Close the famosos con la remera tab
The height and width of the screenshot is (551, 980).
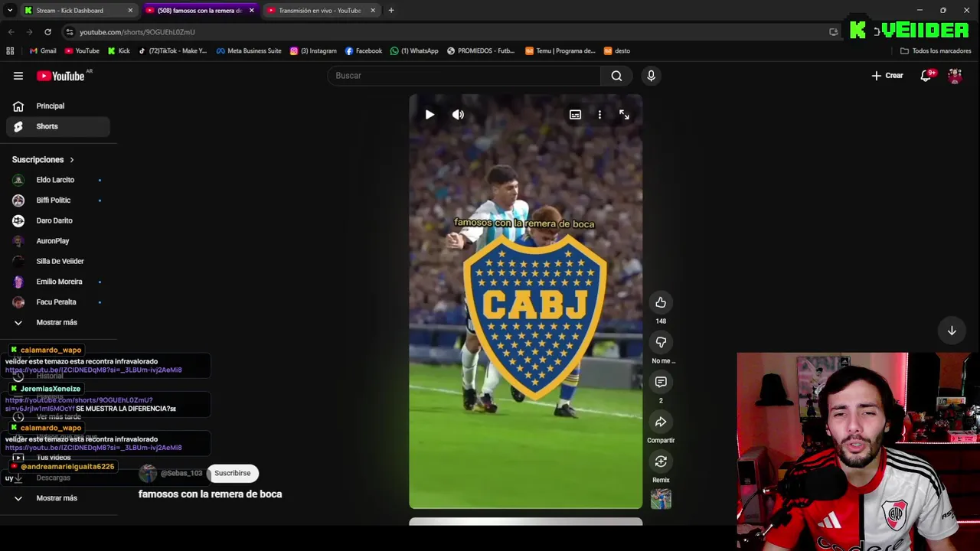(251, 11)
